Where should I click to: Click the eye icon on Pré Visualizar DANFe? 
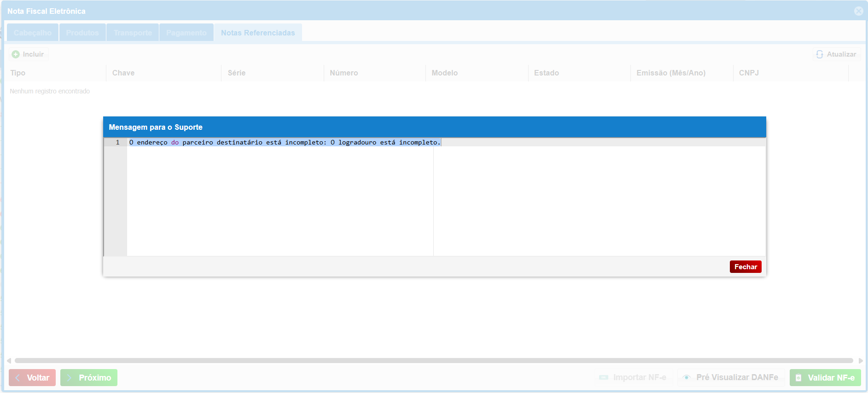point(687,377)
